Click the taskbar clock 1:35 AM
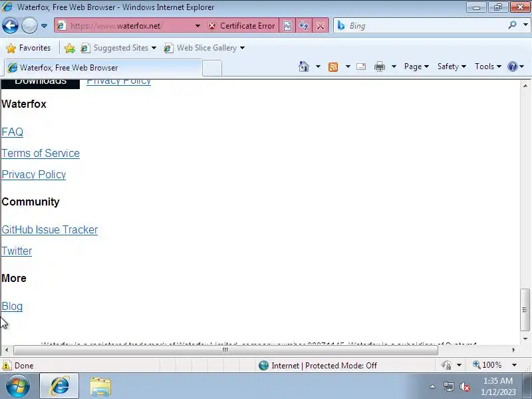Viewport: 532px width, 399px height. 497,380
